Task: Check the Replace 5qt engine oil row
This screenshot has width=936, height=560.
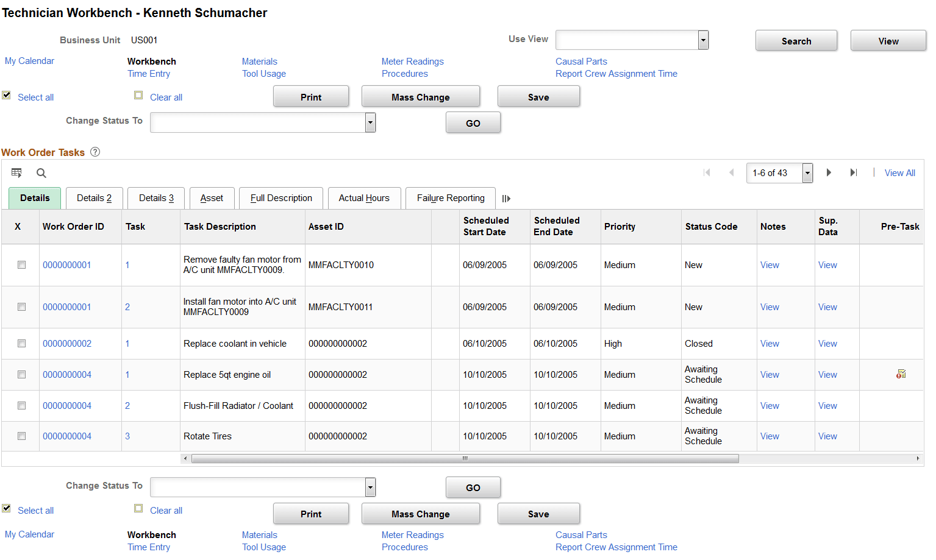Action: [x=21, y=375]
